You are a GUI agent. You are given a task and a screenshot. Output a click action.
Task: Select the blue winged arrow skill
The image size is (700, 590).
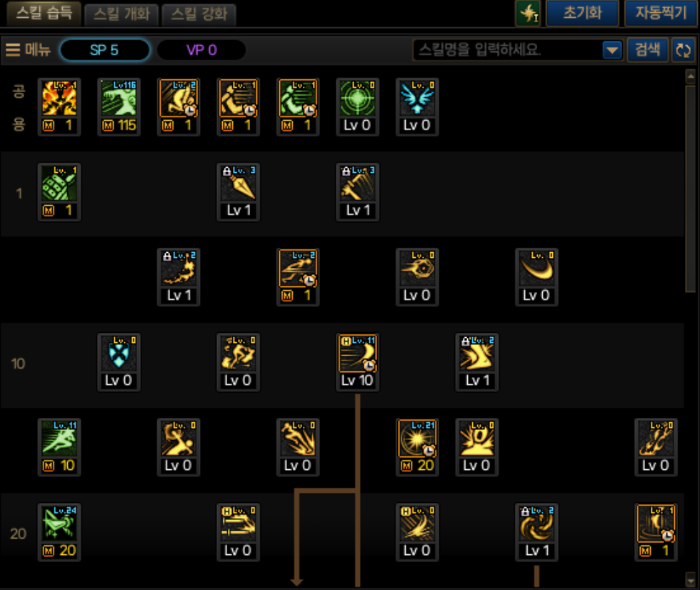[x=417, y=98]
